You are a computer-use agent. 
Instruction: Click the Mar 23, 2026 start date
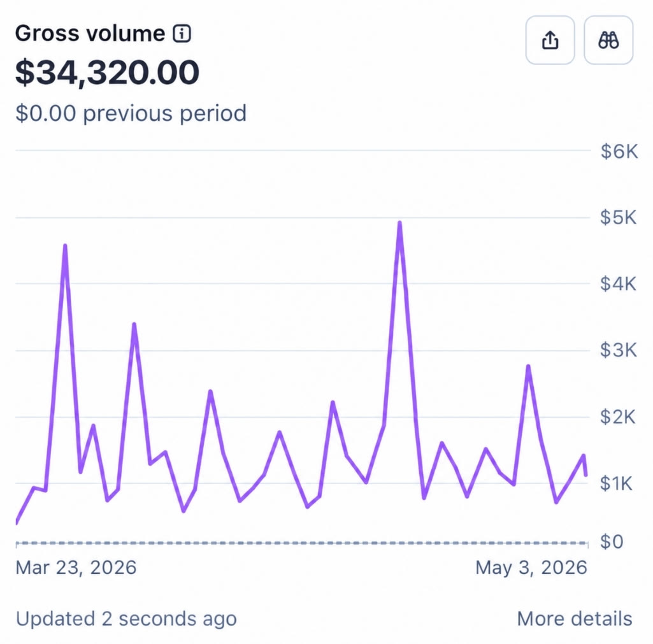(76, 568)
